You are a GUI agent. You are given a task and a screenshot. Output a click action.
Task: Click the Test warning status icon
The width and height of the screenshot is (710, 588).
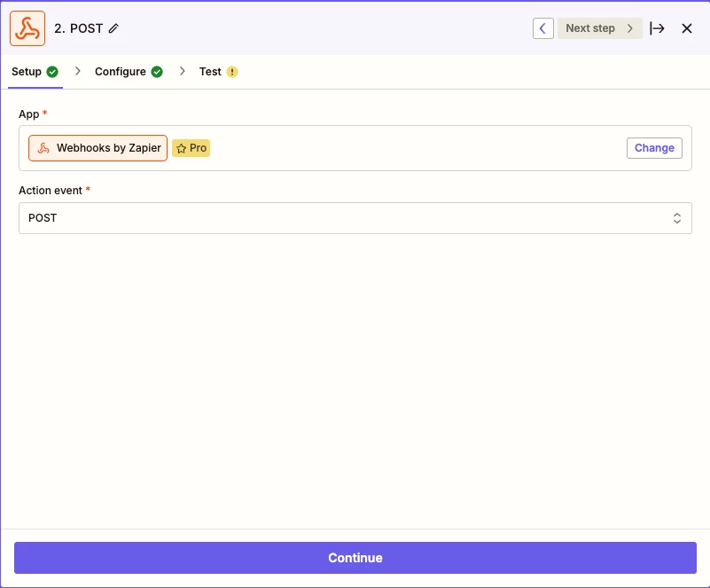coord(232,72)
